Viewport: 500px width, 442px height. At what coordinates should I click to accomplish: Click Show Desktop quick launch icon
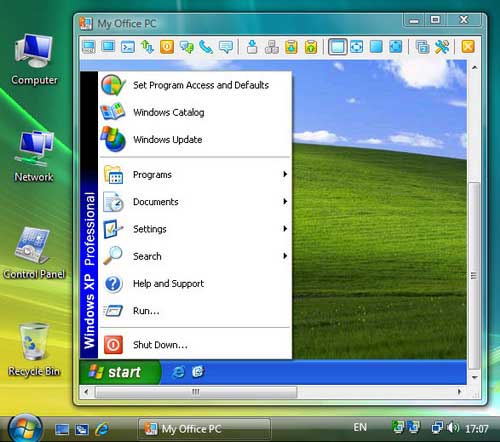point(62,429)
